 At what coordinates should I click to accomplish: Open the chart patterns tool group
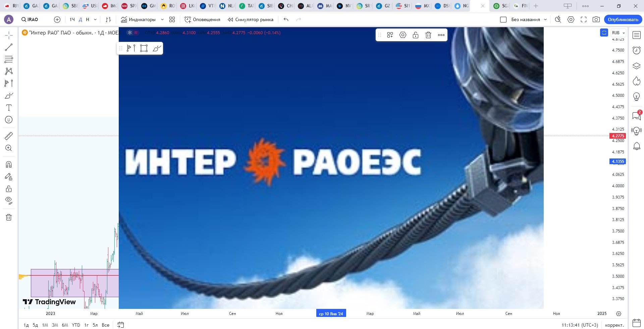point(9,71)
